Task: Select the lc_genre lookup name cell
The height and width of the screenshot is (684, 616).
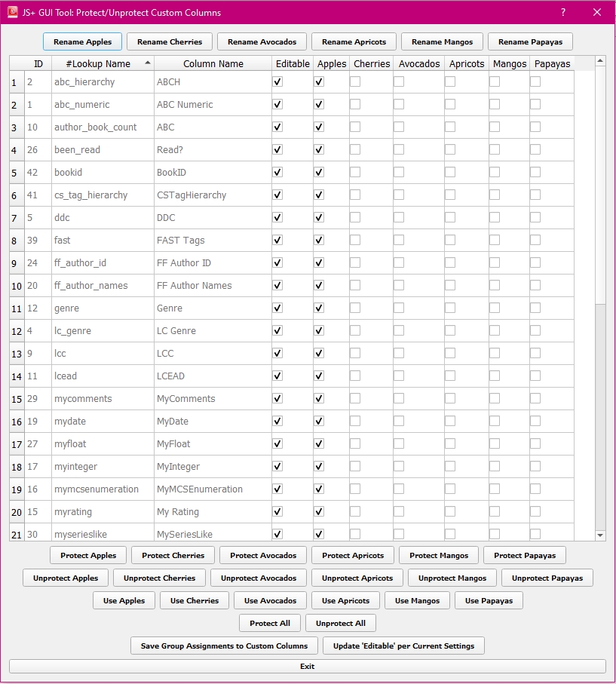Action: 103,330
